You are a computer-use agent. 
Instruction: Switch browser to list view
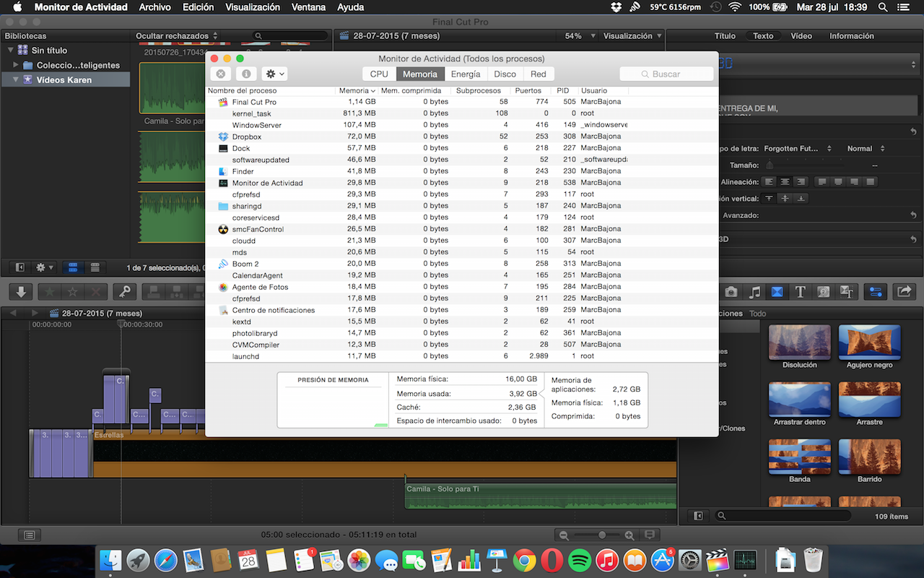click(95, 267)
